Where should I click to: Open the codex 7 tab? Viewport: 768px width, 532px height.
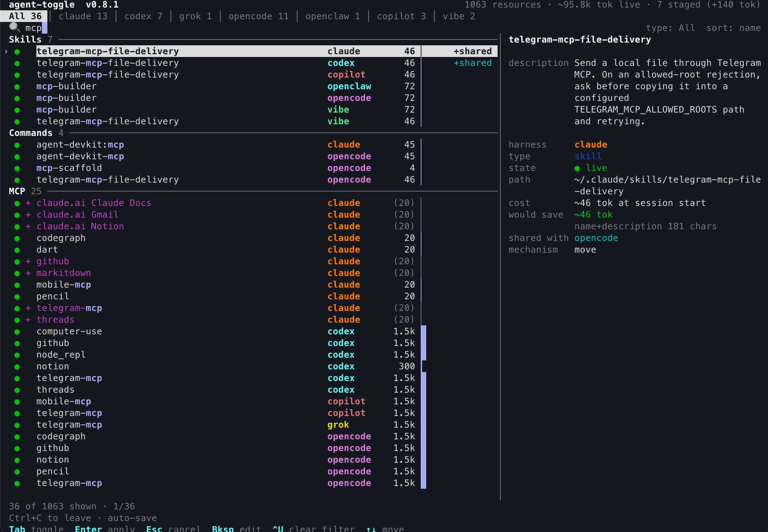(143, 16)
